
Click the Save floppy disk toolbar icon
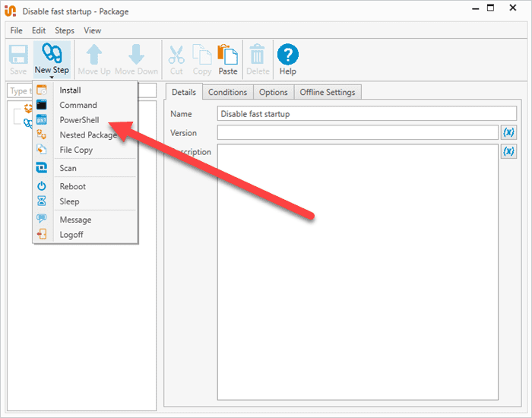pos(18,54)
